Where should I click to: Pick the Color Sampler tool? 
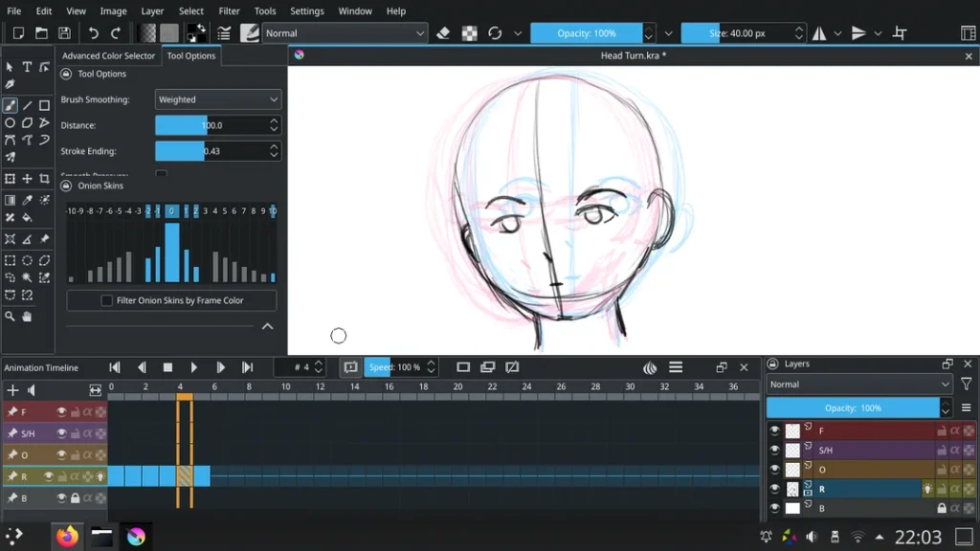[x=27, y=199]
